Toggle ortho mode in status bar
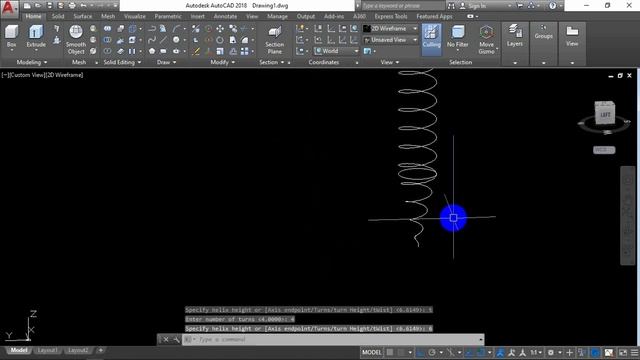The width and height of the screenshot is (640, 360). click(x=420, y=352)
